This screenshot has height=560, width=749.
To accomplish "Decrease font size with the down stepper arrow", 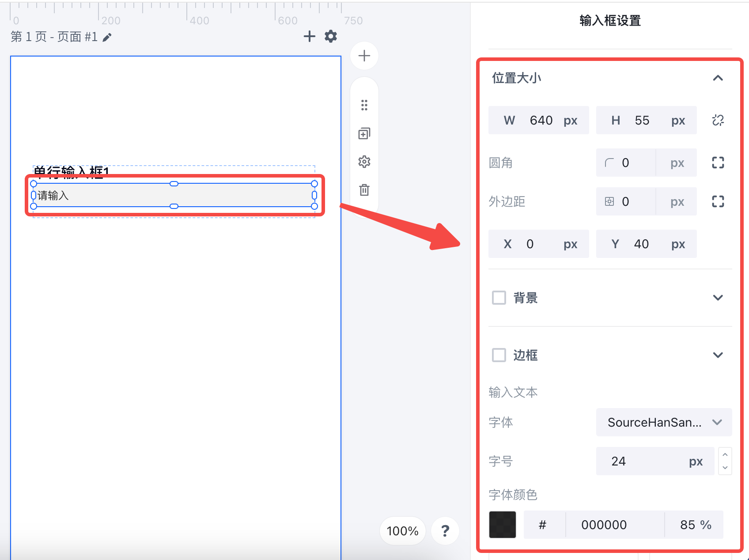I will [x=725, y=468].
